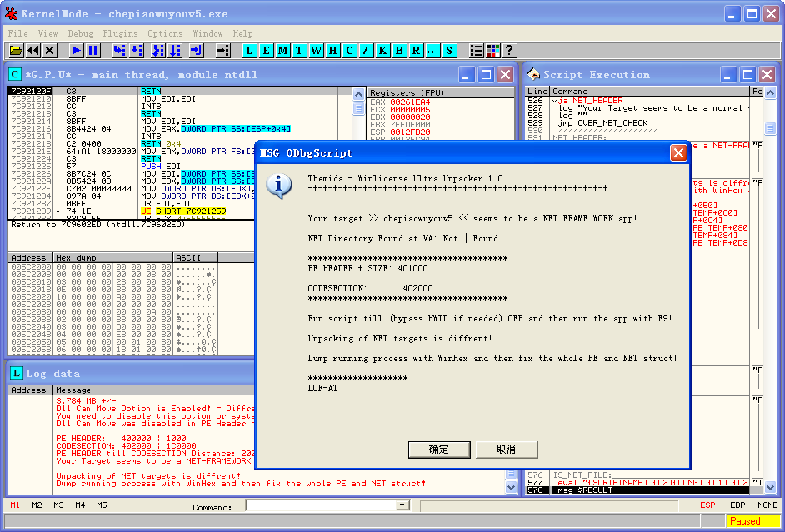Open the View menu

[48, 33]
